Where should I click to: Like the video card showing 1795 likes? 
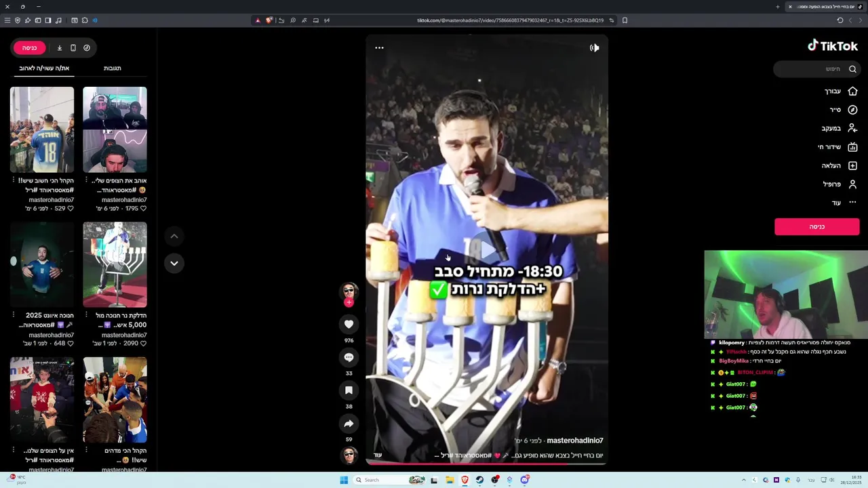coord(143,209)
